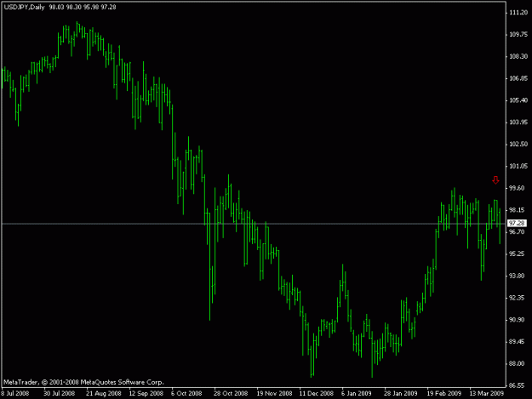Screen dimensions: 532x399
Task: Click the 19 Nov 2008 date label
Action: point(274,393)
